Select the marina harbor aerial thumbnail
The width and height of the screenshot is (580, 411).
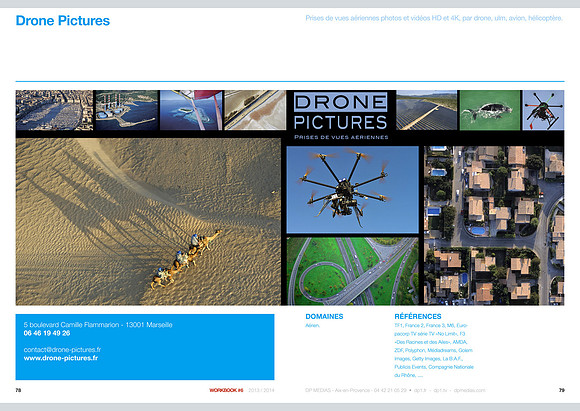[54, 110]
